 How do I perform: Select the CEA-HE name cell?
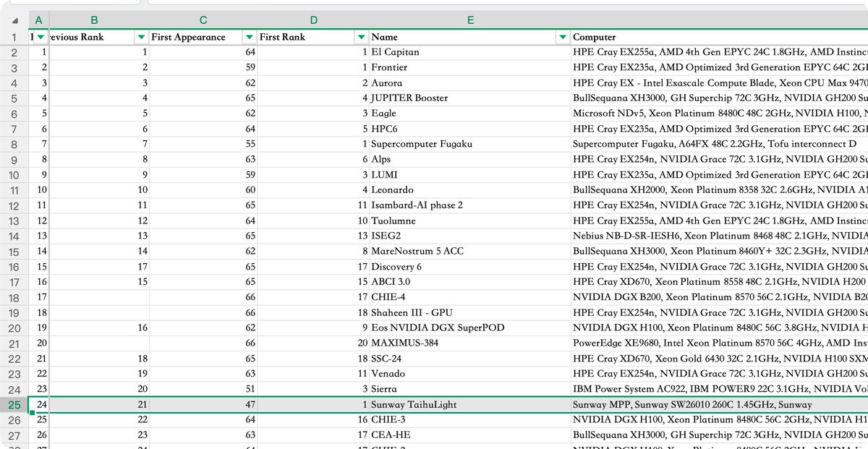(x=470, y=435)
